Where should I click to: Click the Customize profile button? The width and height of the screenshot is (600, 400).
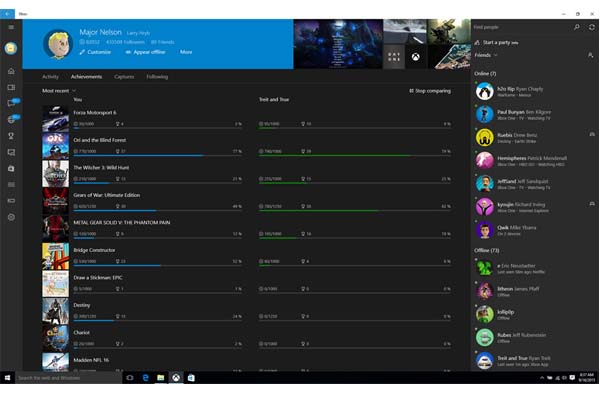click(x=95, y=52)
